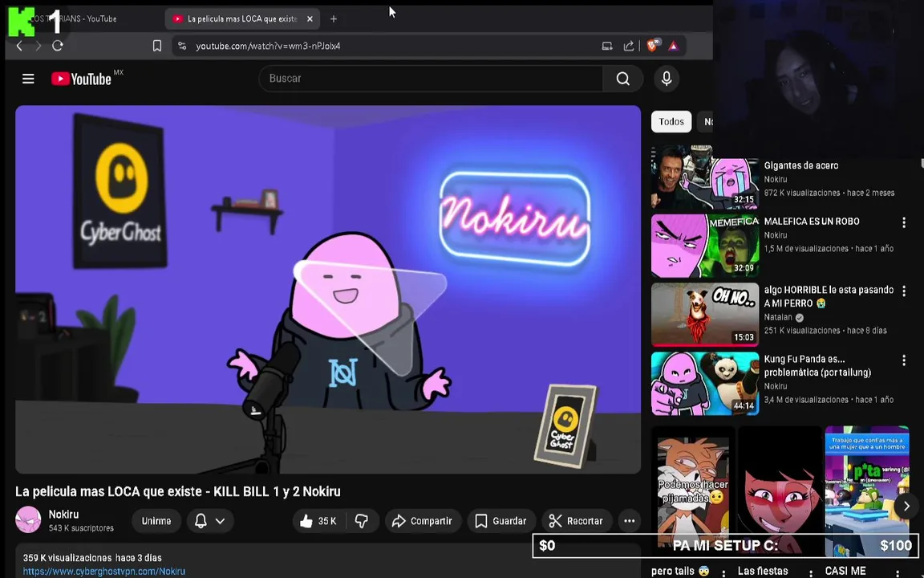Click the cast/install icon in address bar

pos(607,46)
